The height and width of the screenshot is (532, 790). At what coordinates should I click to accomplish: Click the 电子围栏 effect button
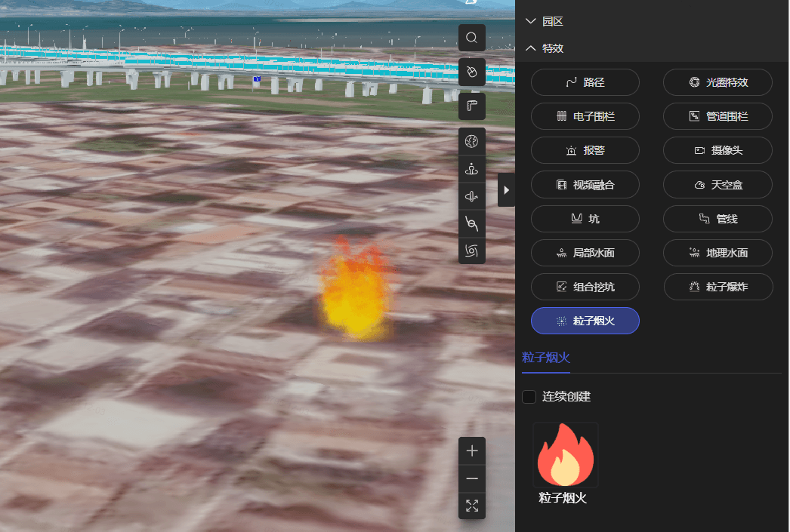point(585,116)
